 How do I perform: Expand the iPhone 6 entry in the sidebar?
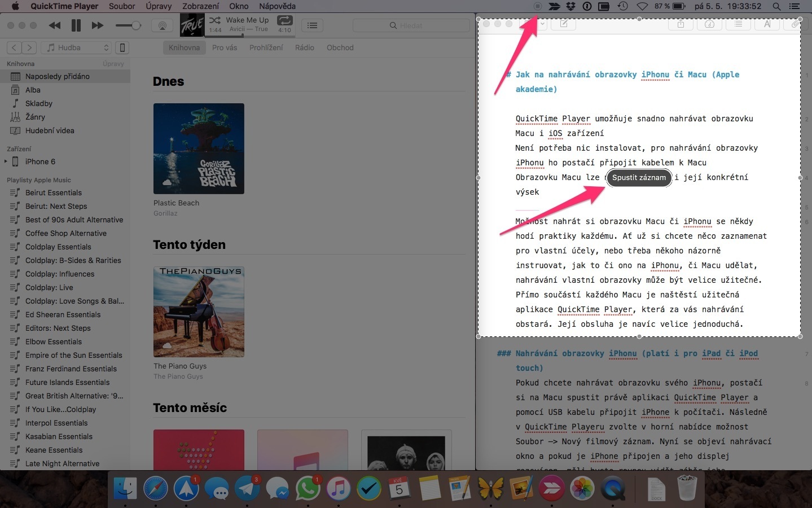[6, 161]
